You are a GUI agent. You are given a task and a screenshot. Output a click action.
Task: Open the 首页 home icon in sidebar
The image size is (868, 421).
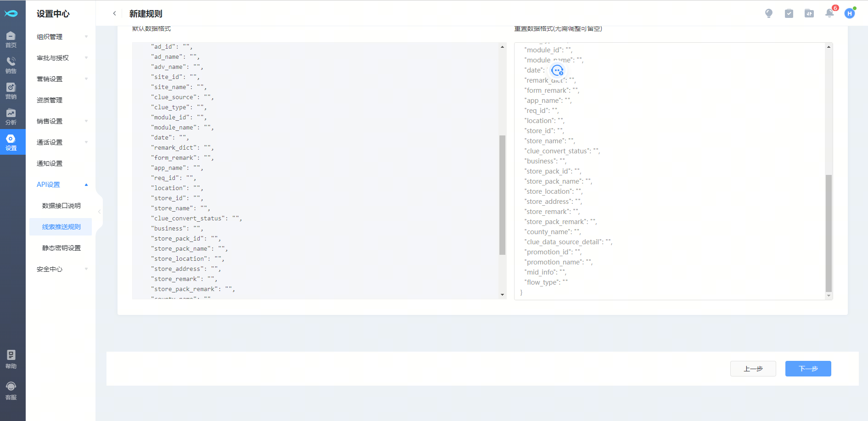(11, 39)
